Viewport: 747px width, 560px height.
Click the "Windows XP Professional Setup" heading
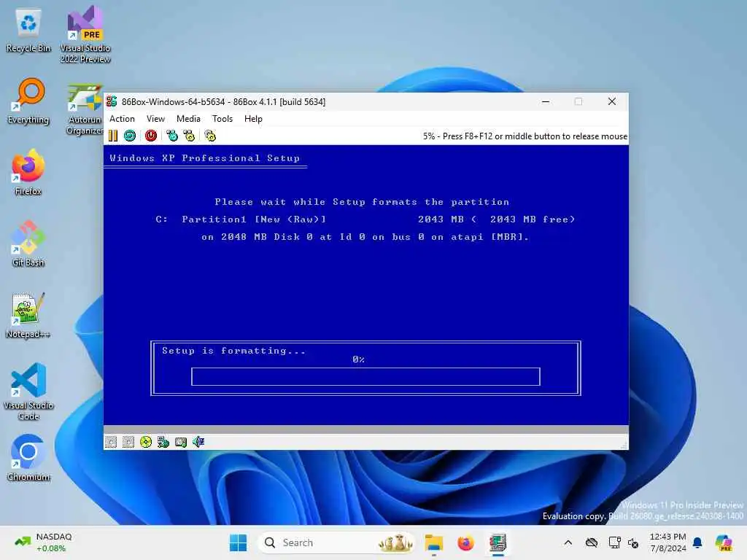tap(205, 158)
